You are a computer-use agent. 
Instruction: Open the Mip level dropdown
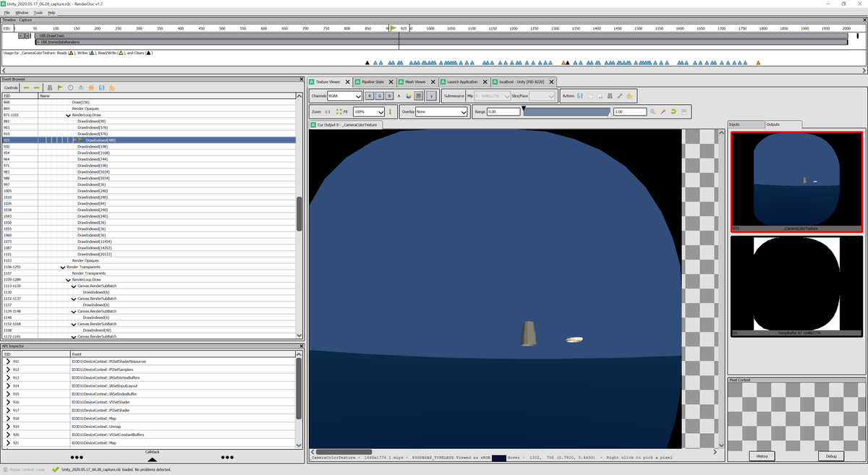pos(493,95)
